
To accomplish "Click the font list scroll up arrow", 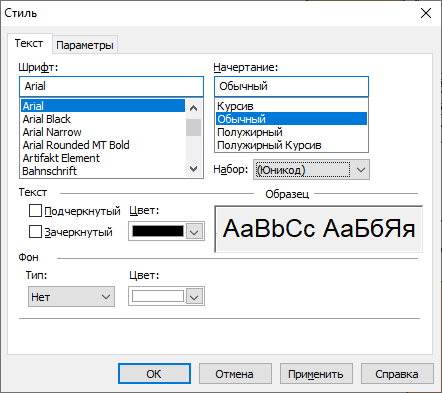I will [194, 108].
